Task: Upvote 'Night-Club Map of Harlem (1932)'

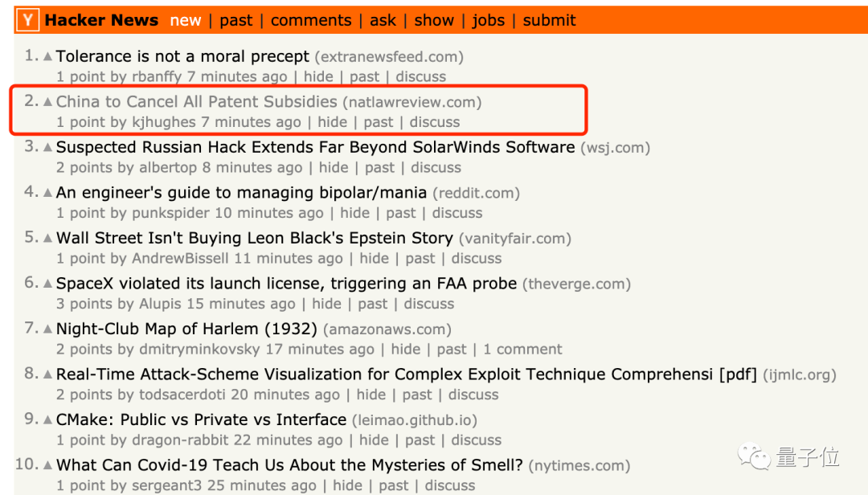Action: coord(47,329)
